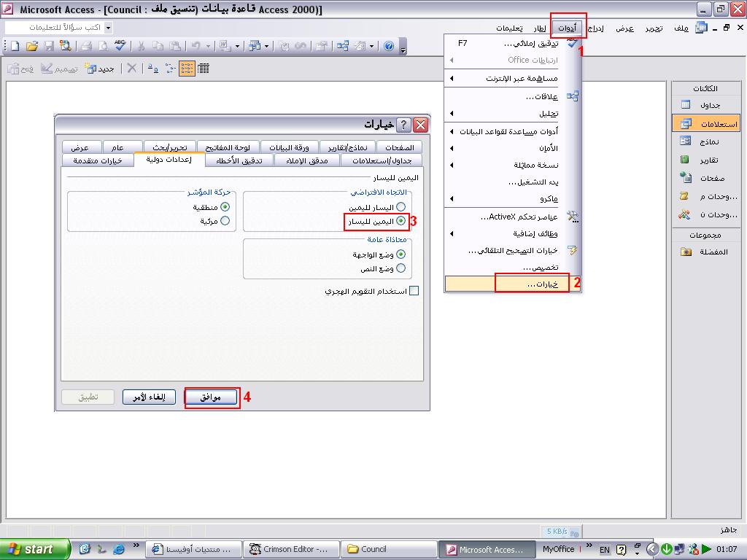This screenshot has width=747, height=560.
Task: Click the Cut scissors toolbar icon
Action: pyautogui.click(x=141, y=46)
